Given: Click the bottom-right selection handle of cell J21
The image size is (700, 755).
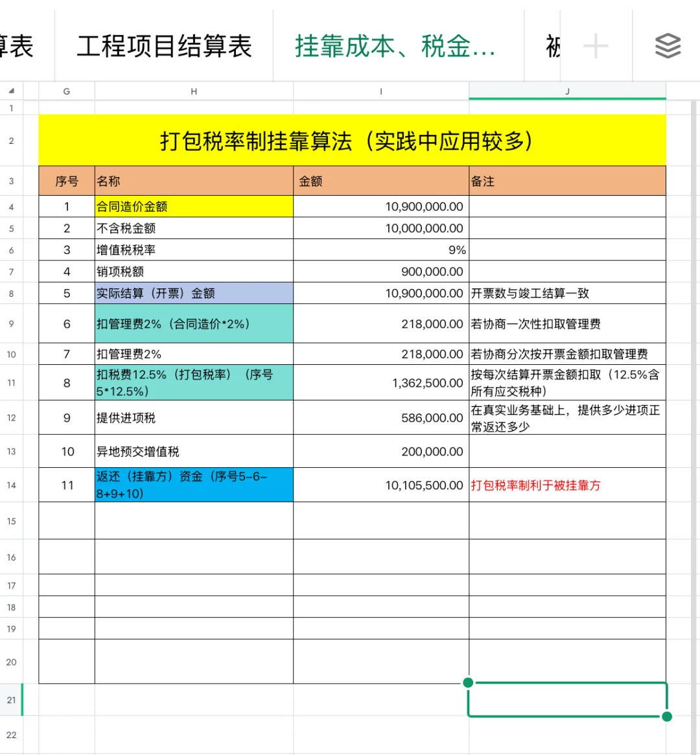Looking at the screenshot, I should tap(667, 717).
